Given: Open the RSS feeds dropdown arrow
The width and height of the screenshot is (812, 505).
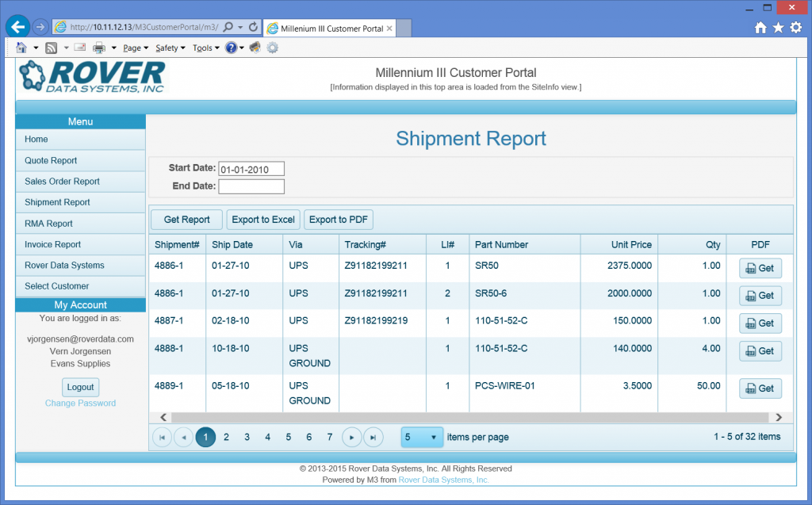Looking at the screenshot, I should (67, 48).
